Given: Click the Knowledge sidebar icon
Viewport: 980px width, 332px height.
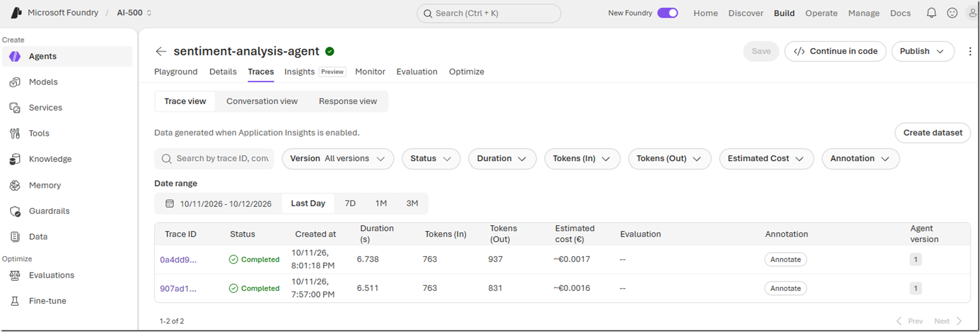Looking at the screenshot, I should [x=15, y=159].
